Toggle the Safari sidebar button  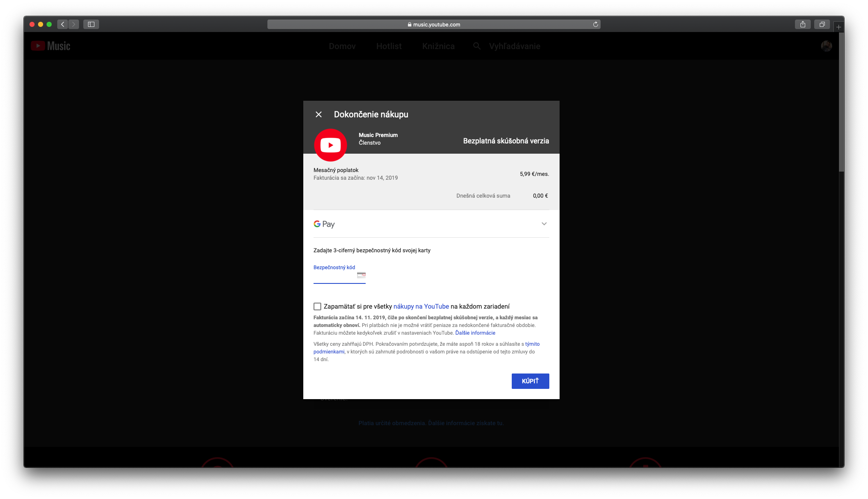91,24
